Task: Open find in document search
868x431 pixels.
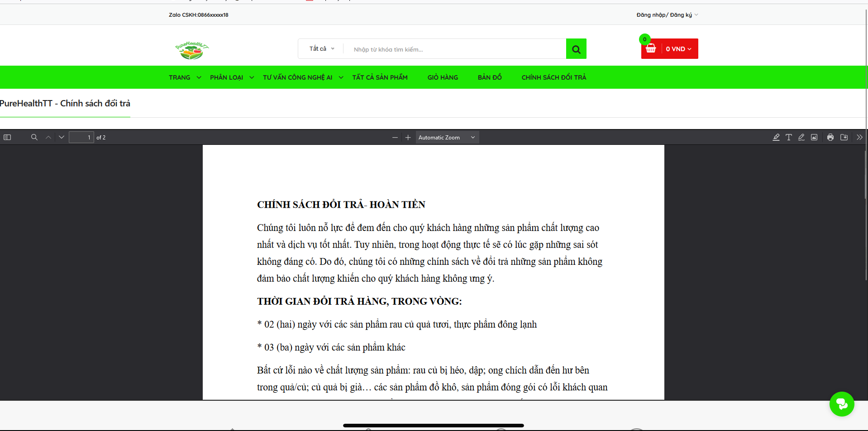Action: (x=34, y=137)
